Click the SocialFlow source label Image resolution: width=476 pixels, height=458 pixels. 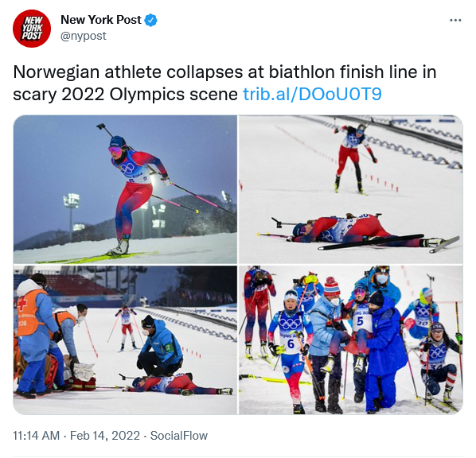click(179, 436)
